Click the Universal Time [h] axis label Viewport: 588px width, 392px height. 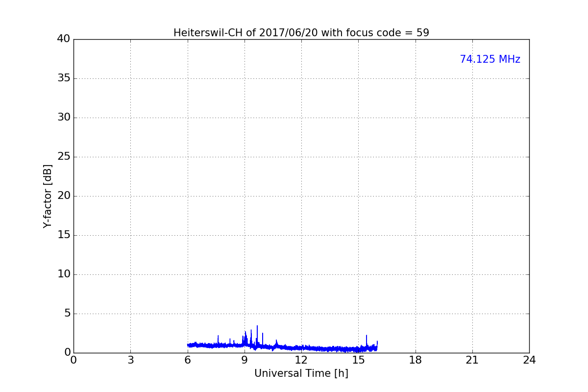pos(301,373)
